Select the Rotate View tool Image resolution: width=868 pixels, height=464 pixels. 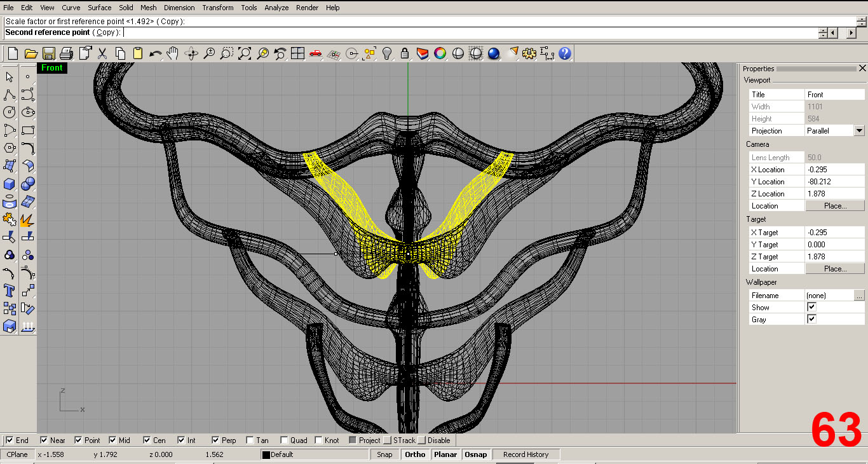[191, 53]
